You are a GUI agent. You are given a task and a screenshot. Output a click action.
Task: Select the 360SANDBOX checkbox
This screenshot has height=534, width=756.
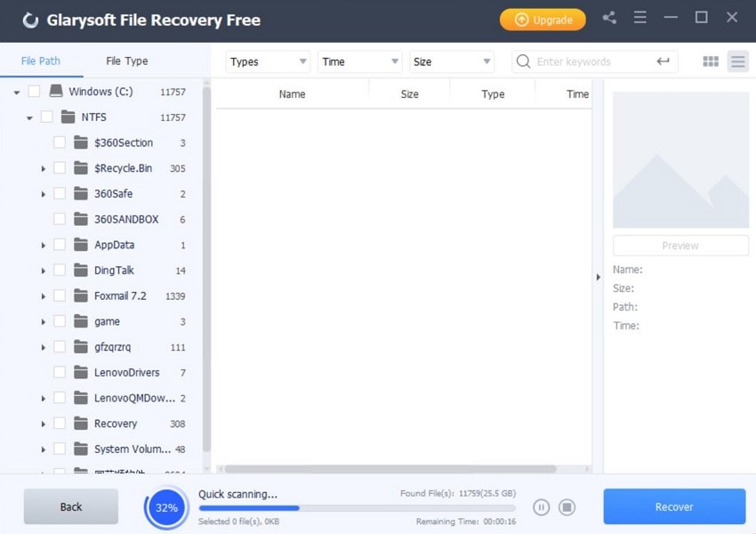(x=60, y=219)
